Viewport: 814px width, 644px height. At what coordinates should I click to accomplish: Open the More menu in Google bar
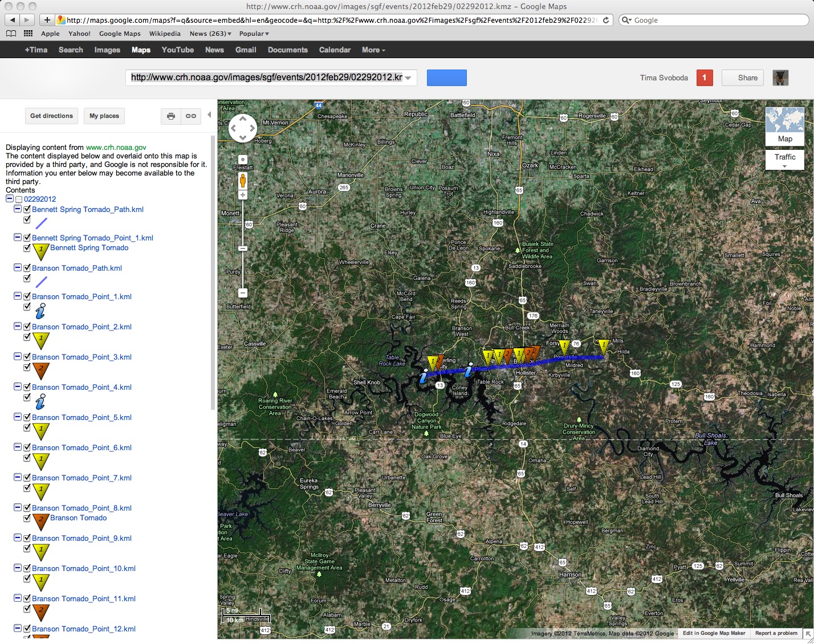pyautogui.click(x=373, y=50)
